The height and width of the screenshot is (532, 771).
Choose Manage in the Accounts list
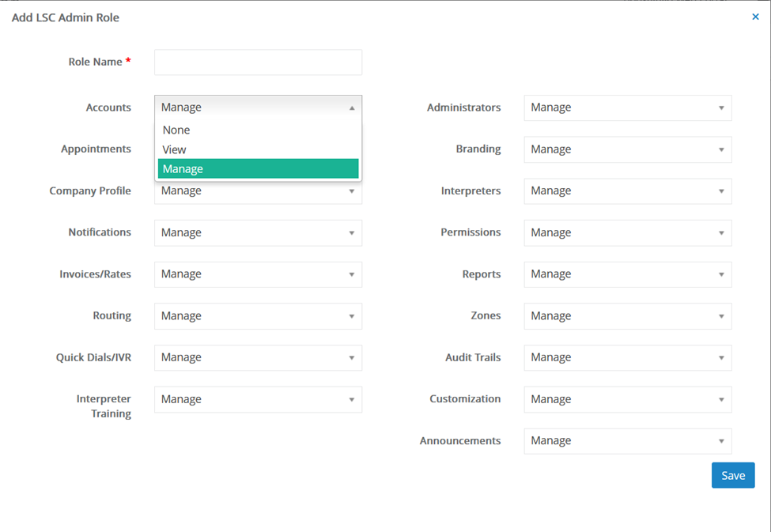point(258,168)
